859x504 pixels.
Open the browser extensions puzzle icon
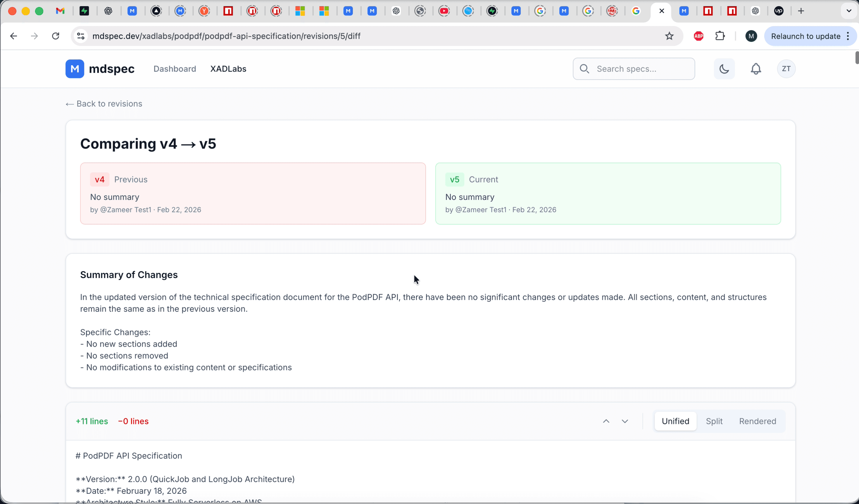[720, 36]
